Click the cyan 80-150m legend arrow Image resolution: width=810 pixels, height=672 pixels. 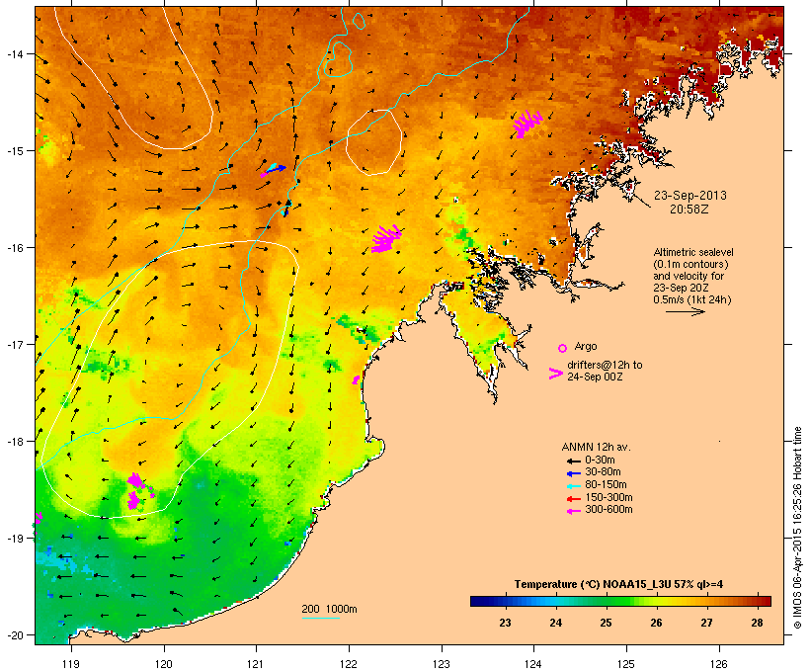573,486
